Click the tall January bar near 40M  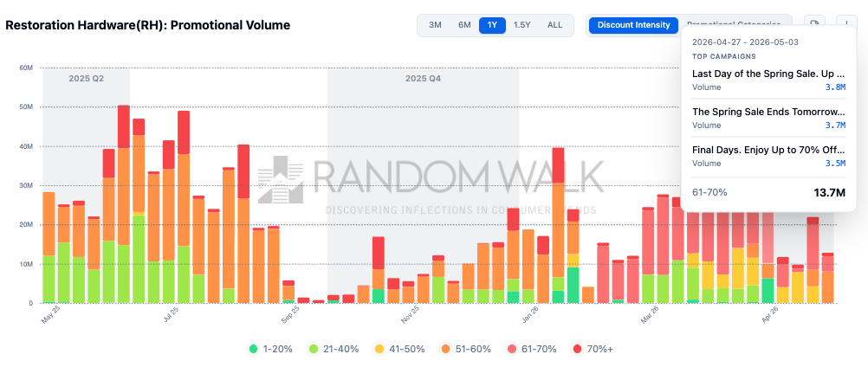point(558,225)
